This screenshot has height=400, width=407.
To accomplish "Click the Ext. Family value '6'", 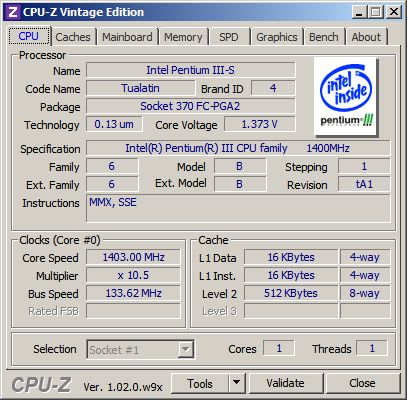I will tap(112, 184).
